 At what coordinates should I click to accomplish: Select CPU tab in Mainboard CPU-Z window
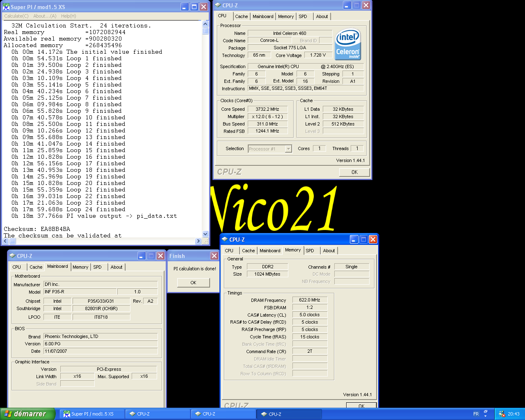17,267
